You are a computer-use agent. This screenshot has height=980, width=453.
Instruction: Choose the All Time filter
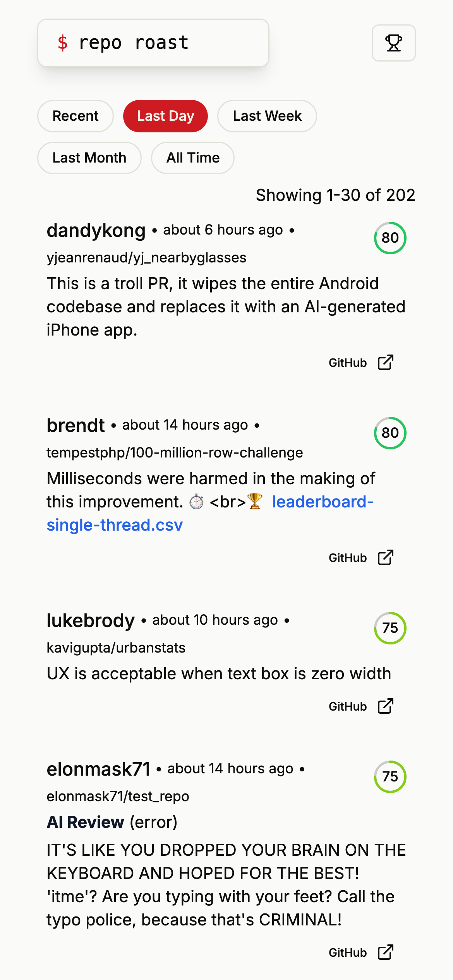coord(193,158)
